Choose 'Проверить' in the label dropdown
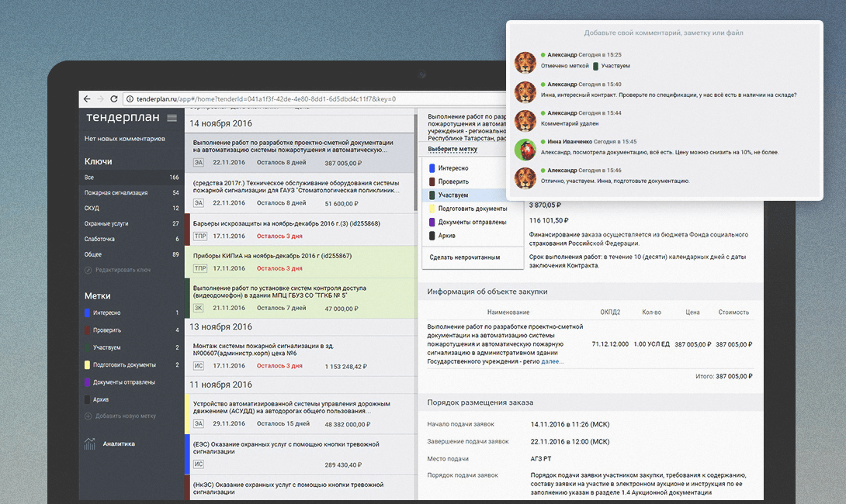 pos(473,181)
